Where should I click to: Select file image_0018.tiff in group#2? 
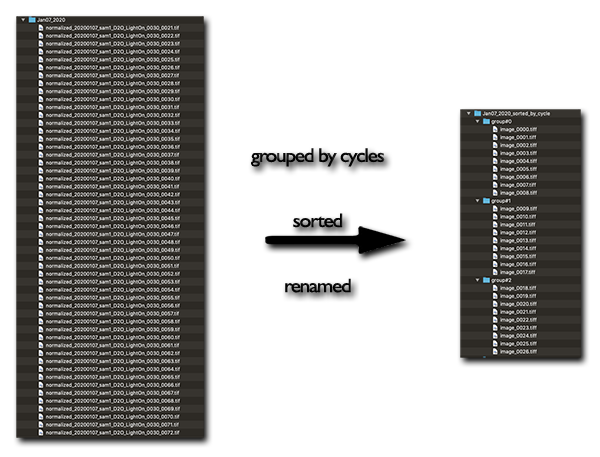point(519,288)
